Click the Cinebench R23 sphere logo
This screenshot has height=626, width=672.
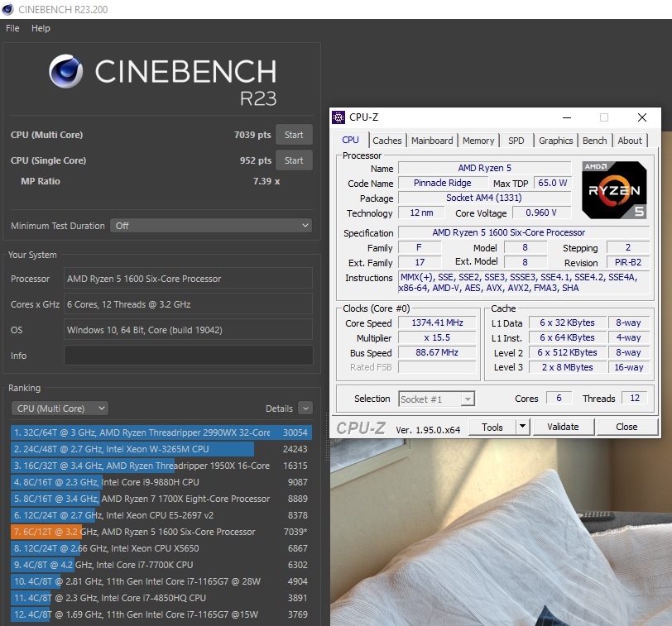point(66,72)
